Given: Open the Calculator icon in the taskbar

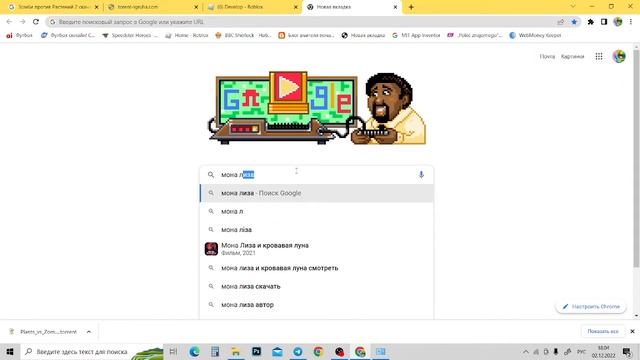Looking at the screenshot, I should coord(215,351).
